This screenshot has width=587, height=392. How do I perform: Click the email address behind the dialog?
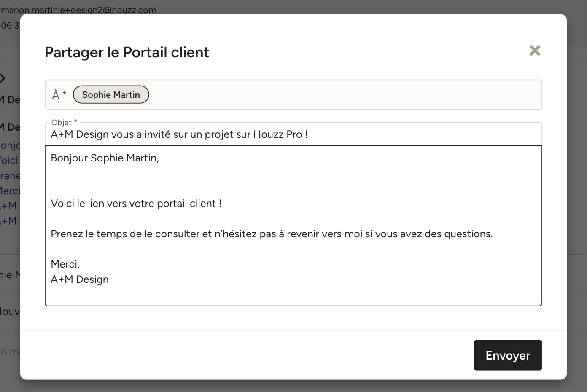(x=79, y=10)
